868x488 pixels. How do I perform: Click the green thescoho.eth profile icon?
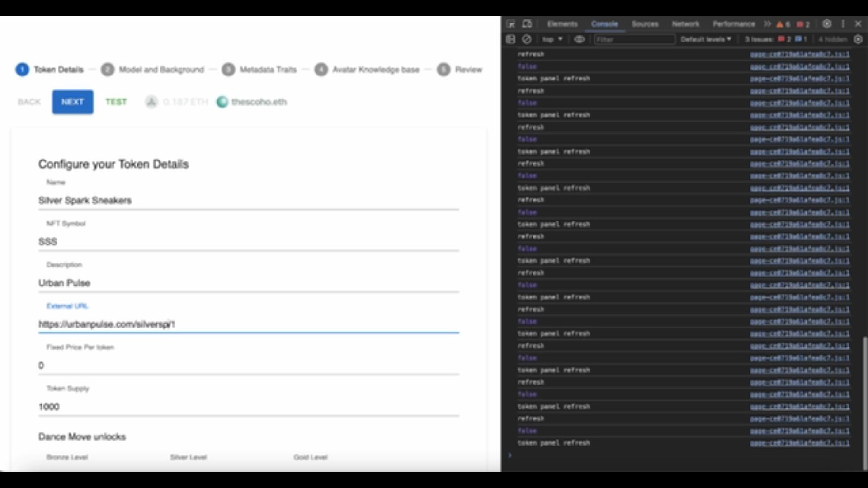pos(222,102)
